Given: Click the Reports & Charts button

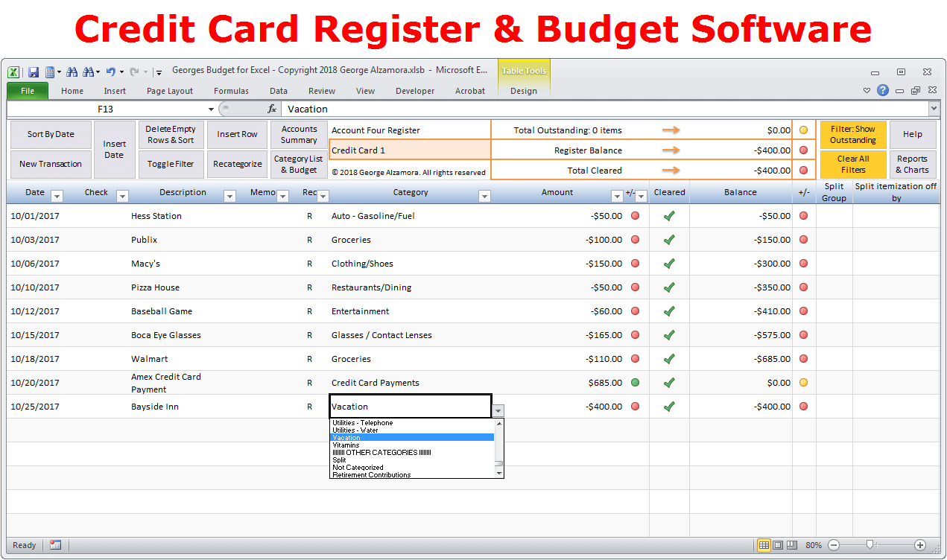Looking at the screenshot, I should pyautogui.click(x=912, y=164).
